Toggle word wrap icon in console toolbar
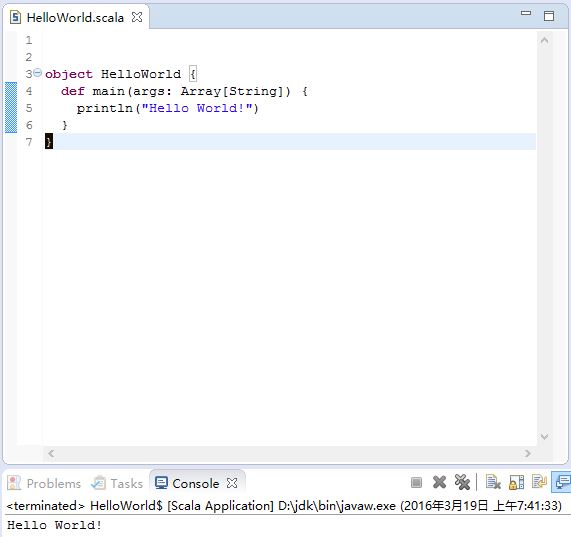Viewport: 571px width, 537px height. (x=539, y=482)
